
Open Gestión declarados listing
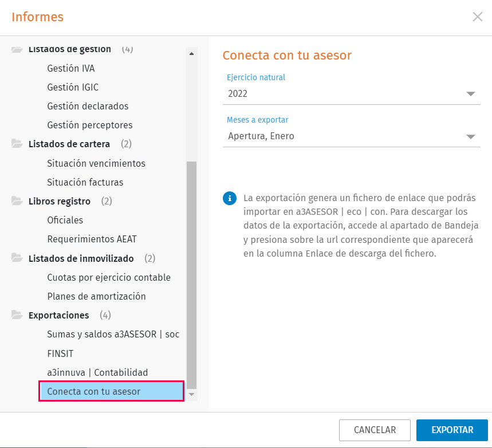(88, 106)
